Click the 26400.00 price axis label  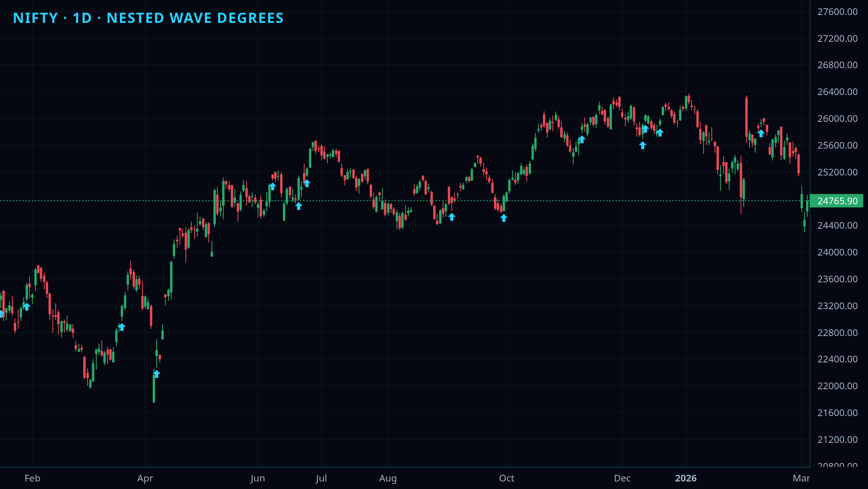(837, 92)
